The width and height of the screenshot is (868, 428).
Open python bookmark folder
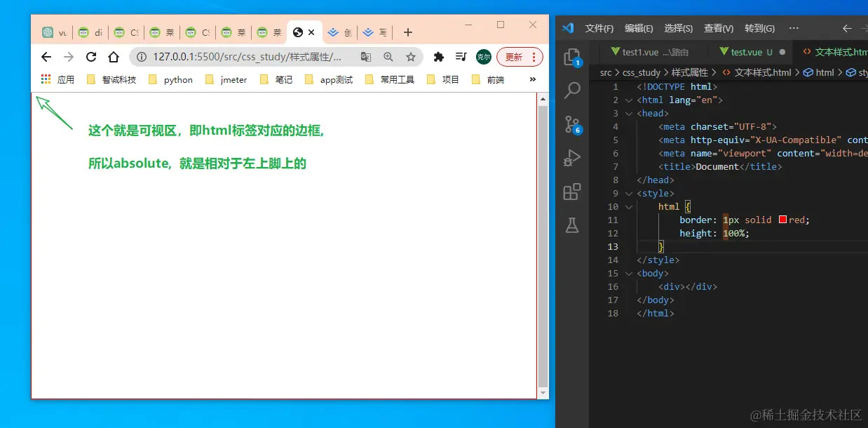click(x=170, y=79)
